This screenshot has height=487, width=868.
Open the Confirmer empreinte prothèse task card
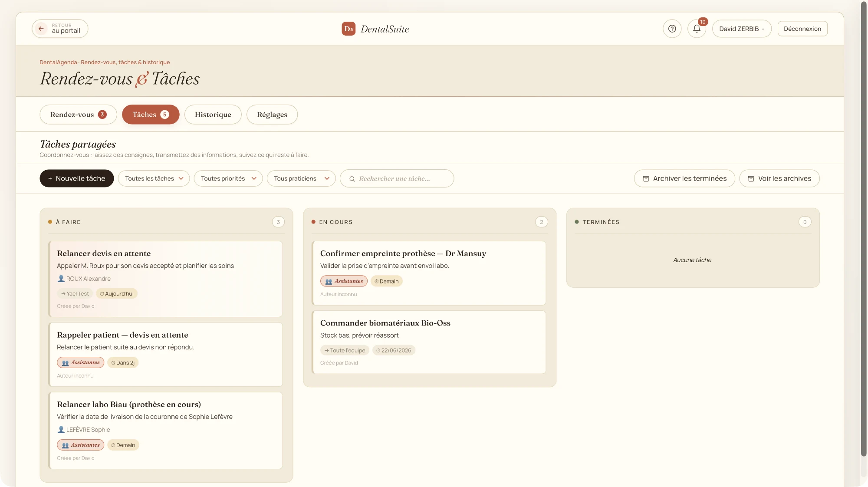tap(429, 273)
